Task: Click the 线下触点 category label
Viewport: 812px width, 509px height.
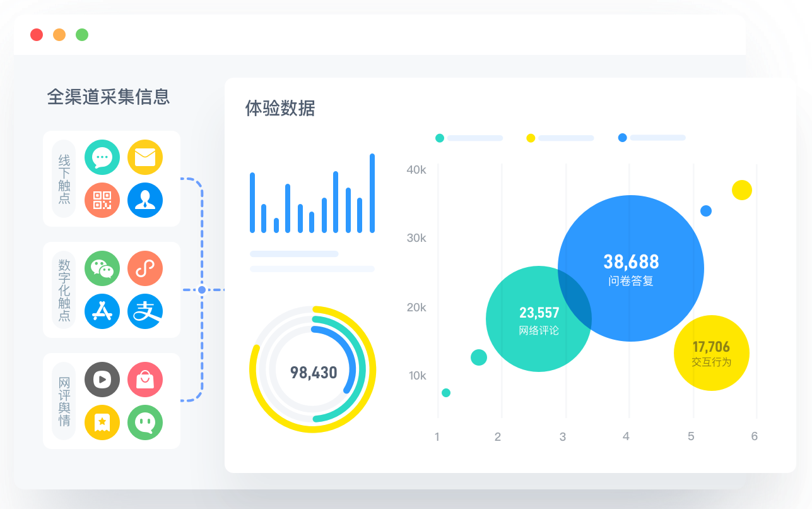Action: (x=64, y=179)
